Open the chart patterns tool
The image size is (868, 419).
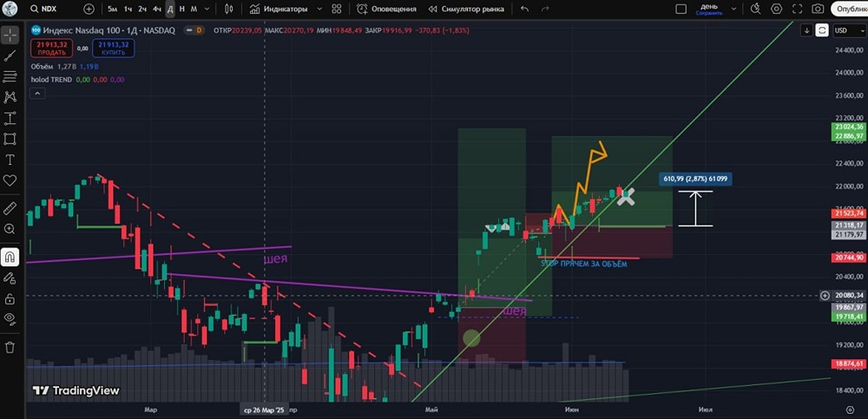[x=10, y=97]
